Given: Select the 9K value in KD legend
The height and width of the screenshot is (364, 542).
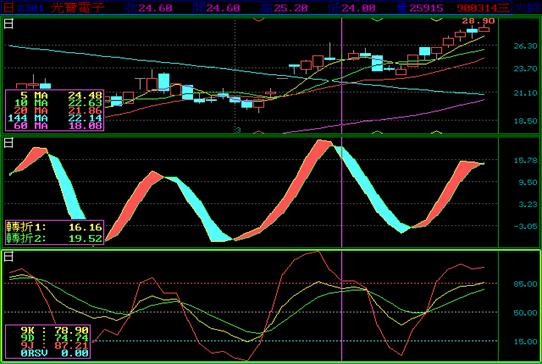Looking at the screenshot, I should tap(71, 330).
